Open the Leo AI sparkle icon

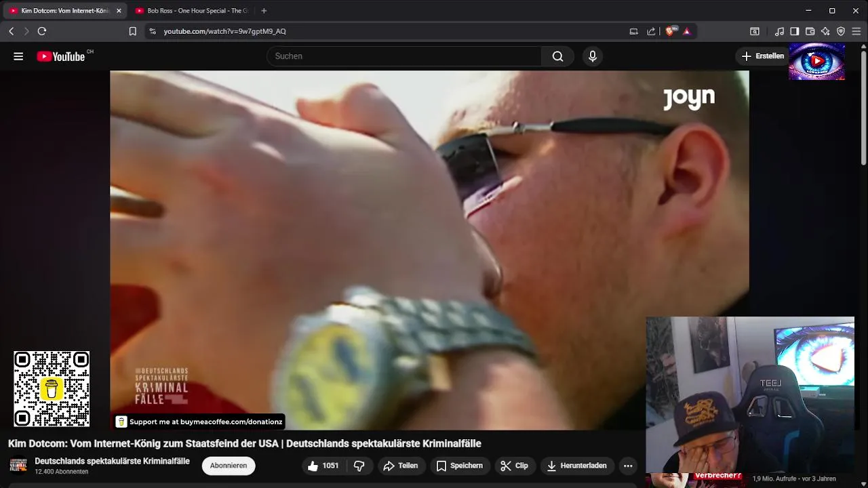(x=825, y=31)
